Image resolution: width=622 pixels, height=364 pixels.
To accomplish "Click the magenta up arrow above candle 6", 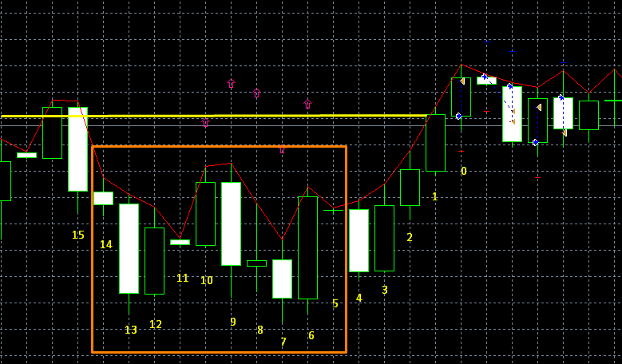I will pyautogui.click(x=308, y=105).
